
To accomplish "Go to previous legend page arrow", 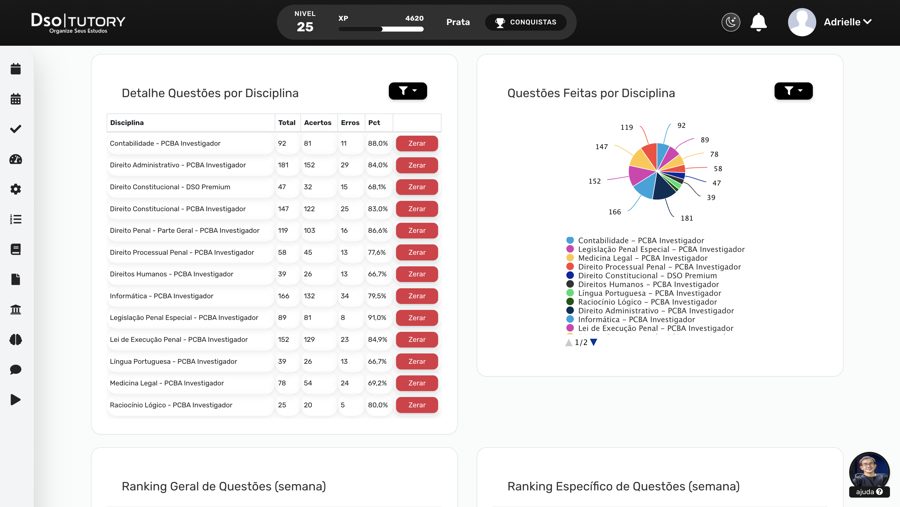I will (568, 342).
